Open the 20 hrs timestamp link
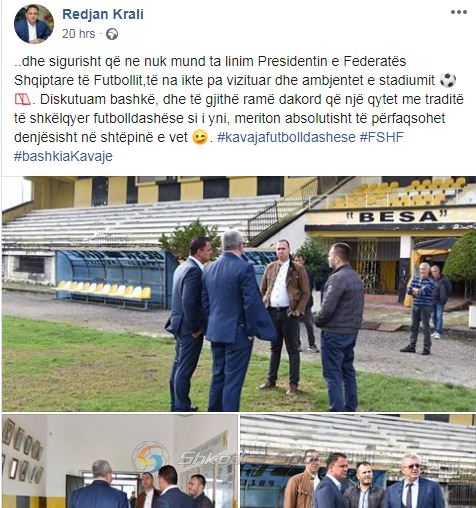Image resolution: width=476 pixels, height=508 pixels. point(79,34)
